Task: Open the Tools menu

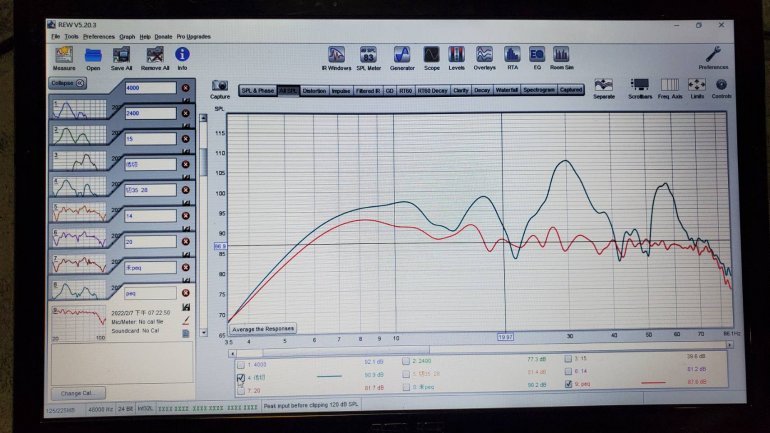Action: click(70, 36)
